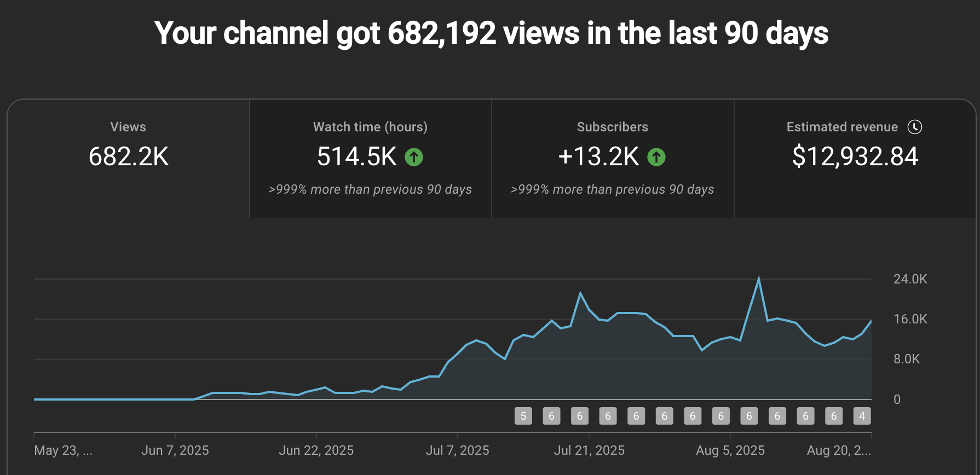Image resolution: width=980 pixels, height=475 pixels.
Task: Open the video marker badge labeled 4
Action: 862,416
